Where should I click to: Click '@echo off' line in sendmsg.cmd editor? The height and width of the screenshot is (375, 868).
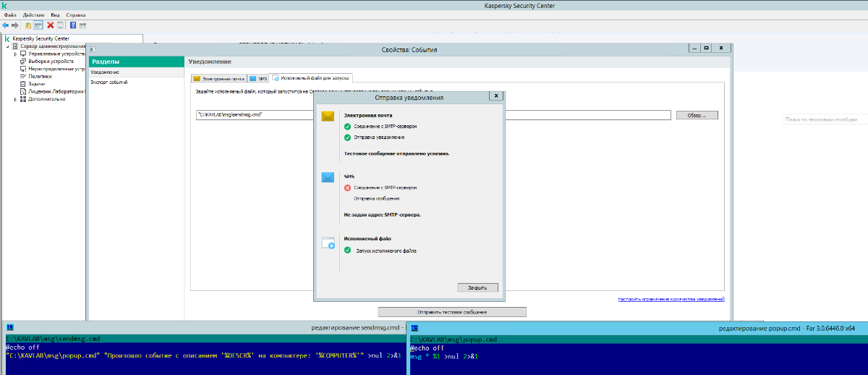tap(21, 347)
